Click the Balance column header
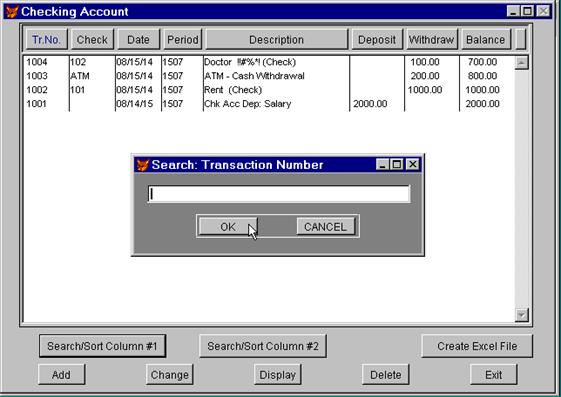The height and width of the screenshot is (397, 561). click(x=486, y=39)
